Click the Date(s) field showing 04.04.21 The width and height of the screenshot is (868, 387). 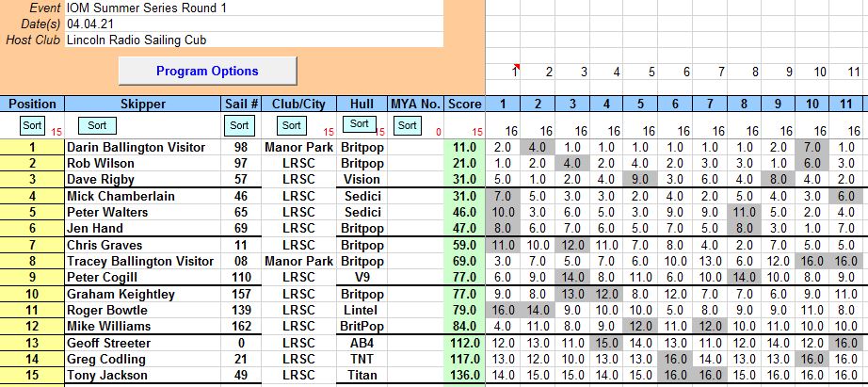pos(253,24)
